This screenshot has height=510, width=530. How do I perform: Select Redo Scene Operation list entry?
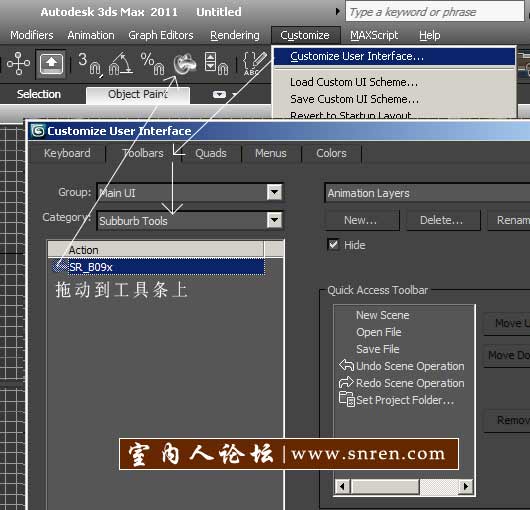tap(410, 383)
